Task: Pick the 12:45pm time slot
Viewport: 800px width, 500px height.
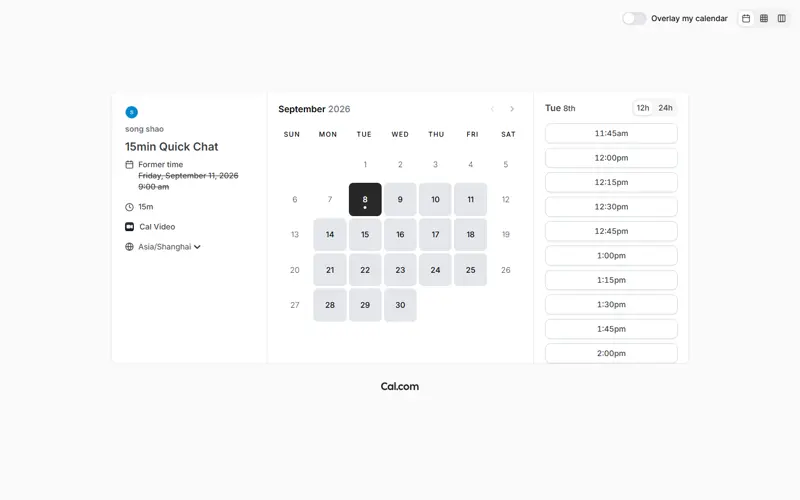Action: tap(611, 231)
